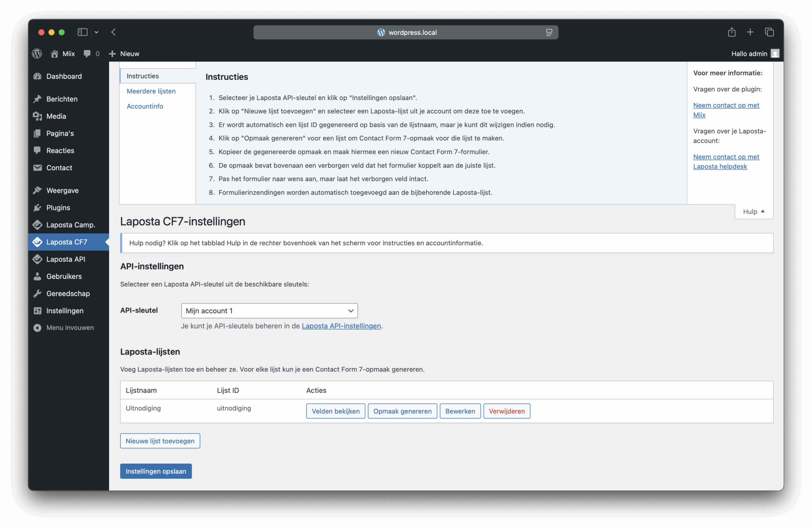Click the Weergave brush icon
The width and height of the screenshot is (812, 528).
tap(38, 190)
